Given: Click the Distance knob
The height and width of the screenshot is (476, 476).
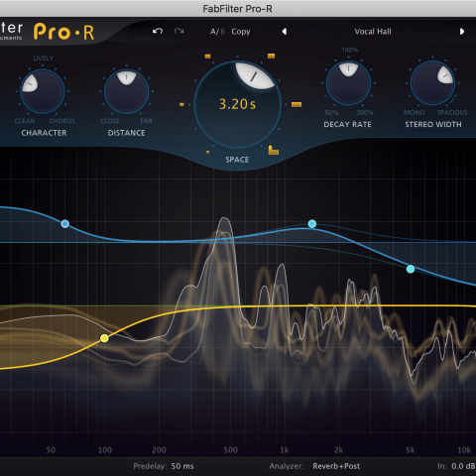Looking at the screenshot, I should pyautogui.click(x=126, y=91).
